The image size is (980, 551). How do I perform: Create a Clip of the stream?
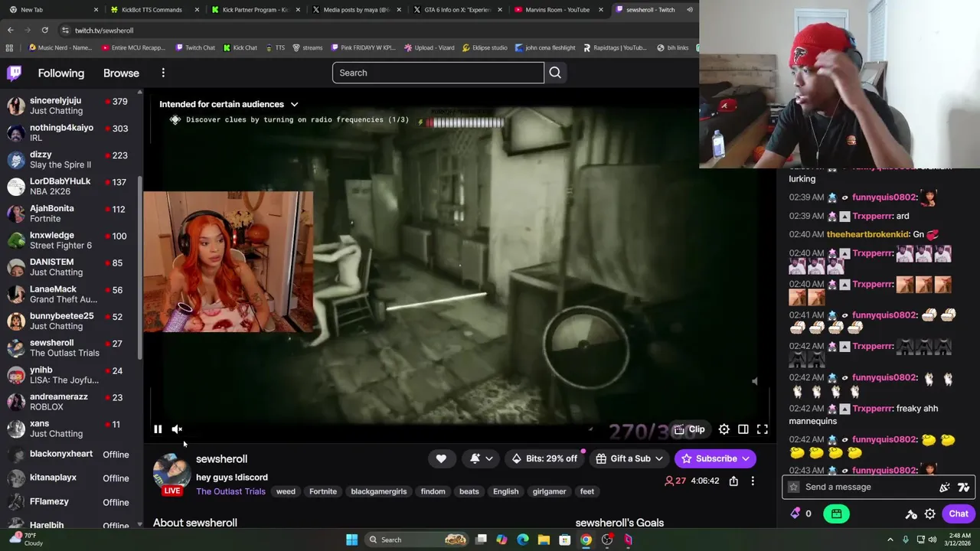click(x=689, y=429)
